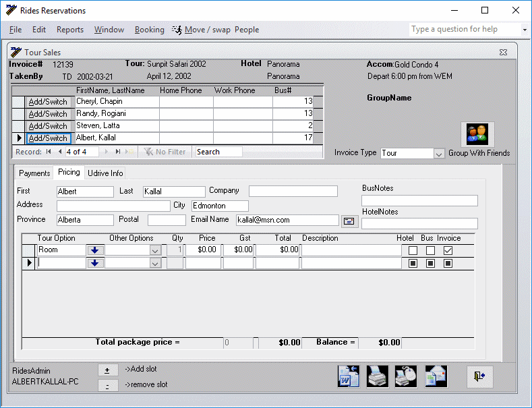Click the exit door icon

[x=479, y=377]
